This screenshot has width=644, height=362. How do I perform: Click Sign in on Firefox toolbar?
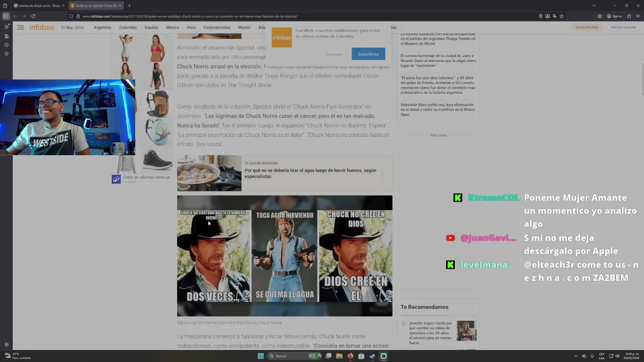tap(614, 16)
